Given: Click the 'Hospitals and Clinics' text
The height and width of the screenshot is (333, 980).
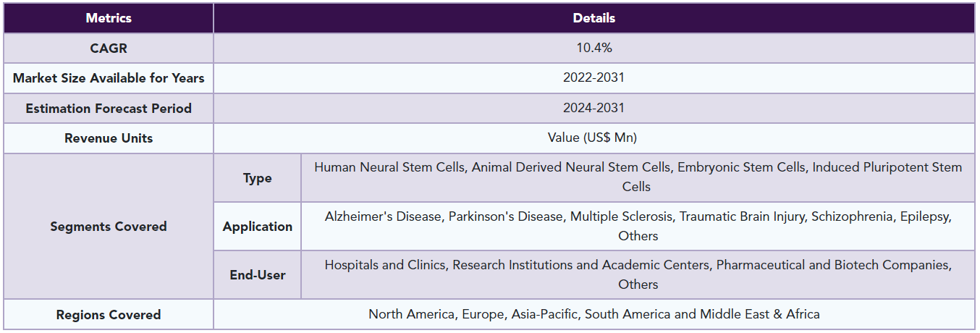Looking at the screenshot, I should 385,265.
